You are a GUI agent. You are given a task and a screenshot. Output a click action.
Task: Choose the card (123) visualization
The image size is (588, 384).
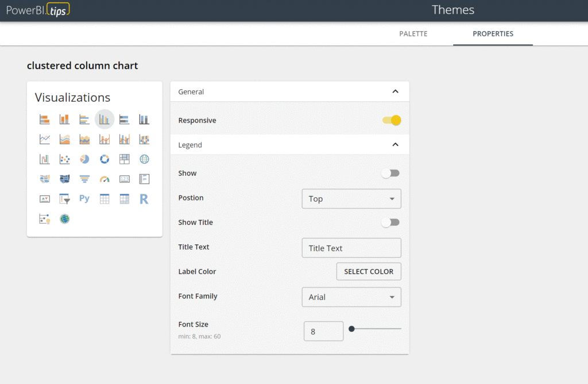pyautogui.click(x=124, y=179)
